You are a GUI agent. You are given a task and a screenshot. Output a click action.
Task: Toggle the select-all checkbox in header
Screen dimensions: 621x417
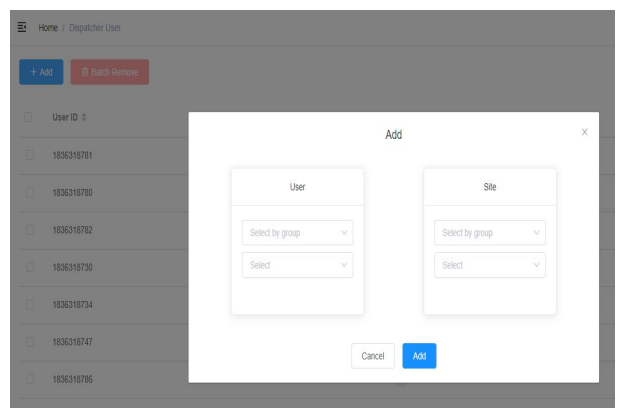point(29,118)
